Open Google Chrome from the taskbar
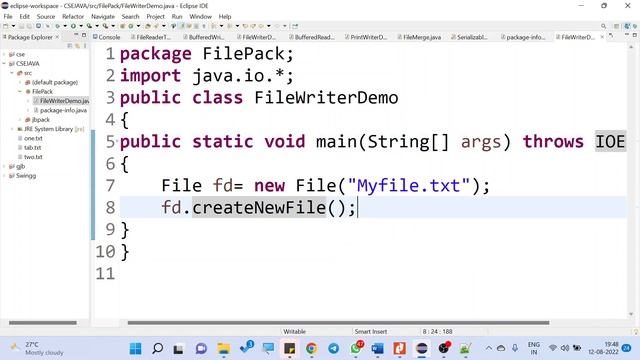This screenshot has height=360, width=640. [x=311, y=349]
